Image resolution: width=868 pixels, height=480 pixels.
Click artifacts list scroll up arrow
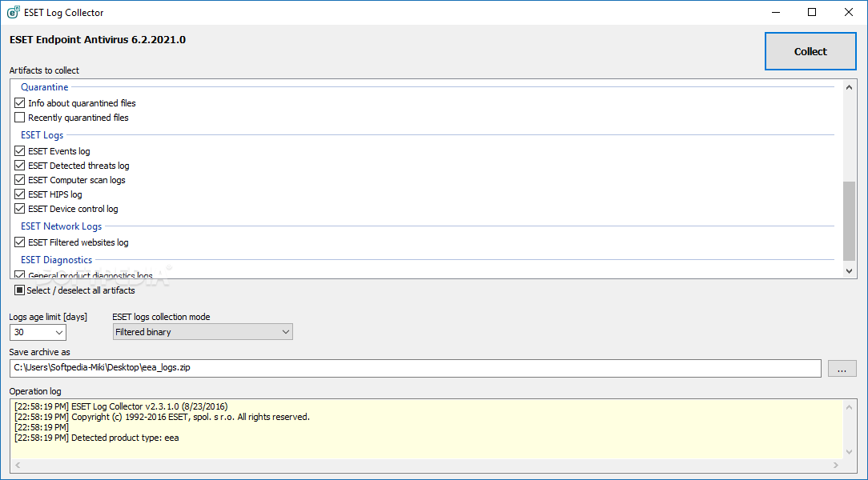pyautogui.click(x=849, y=87)
